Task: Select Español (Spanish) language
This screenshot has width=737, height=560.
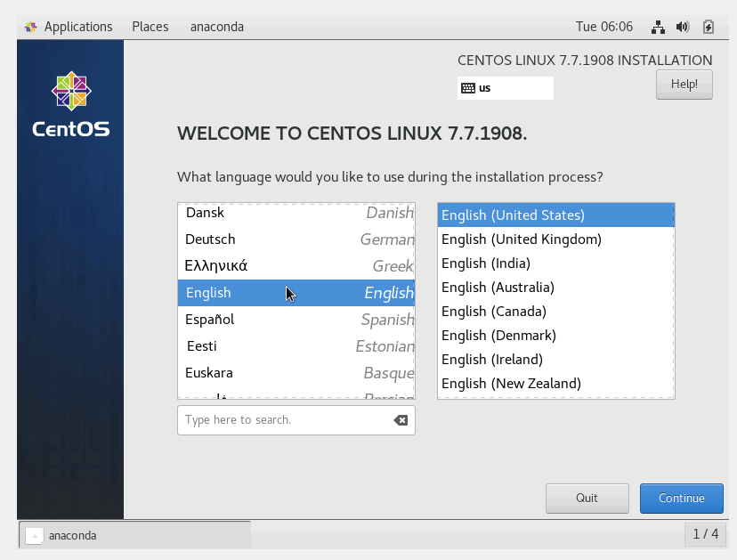Action: (x=296, y=320)
